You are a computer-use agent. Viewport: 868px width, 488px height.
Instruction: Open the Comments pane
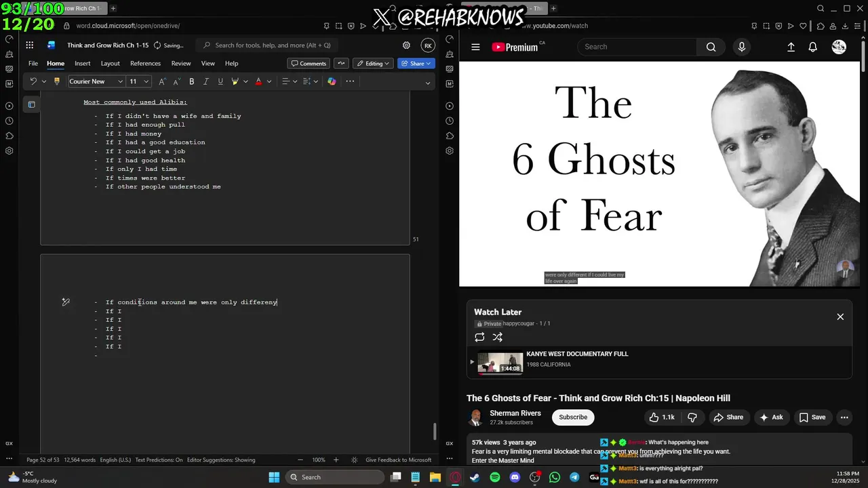coord(309,64)
